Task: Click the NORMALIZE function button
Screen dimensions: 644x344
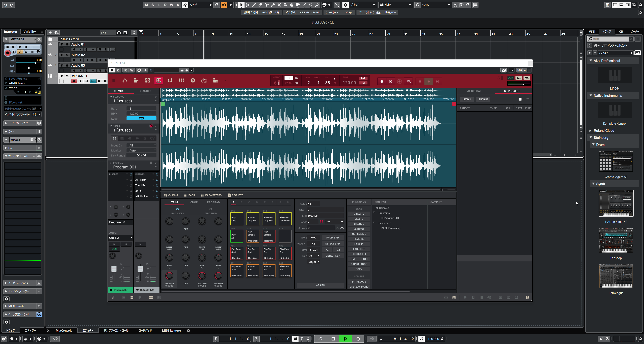Action: pos(359,234)
